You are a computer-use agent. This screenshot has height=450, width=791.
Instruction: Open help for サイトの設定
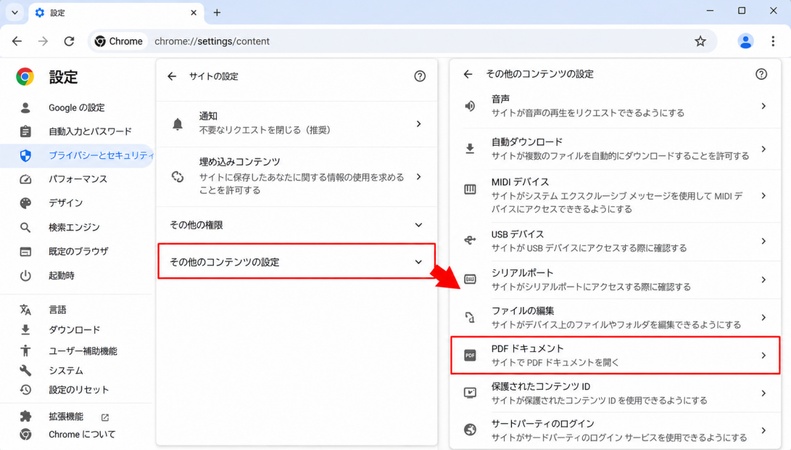pyautogui.click(x=420, y=76)
